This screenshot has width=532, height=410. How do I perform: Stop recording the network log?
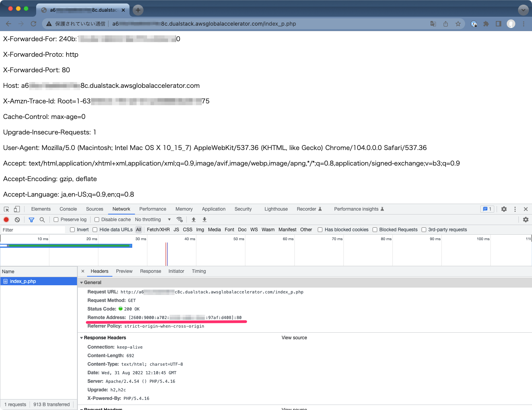6,220
